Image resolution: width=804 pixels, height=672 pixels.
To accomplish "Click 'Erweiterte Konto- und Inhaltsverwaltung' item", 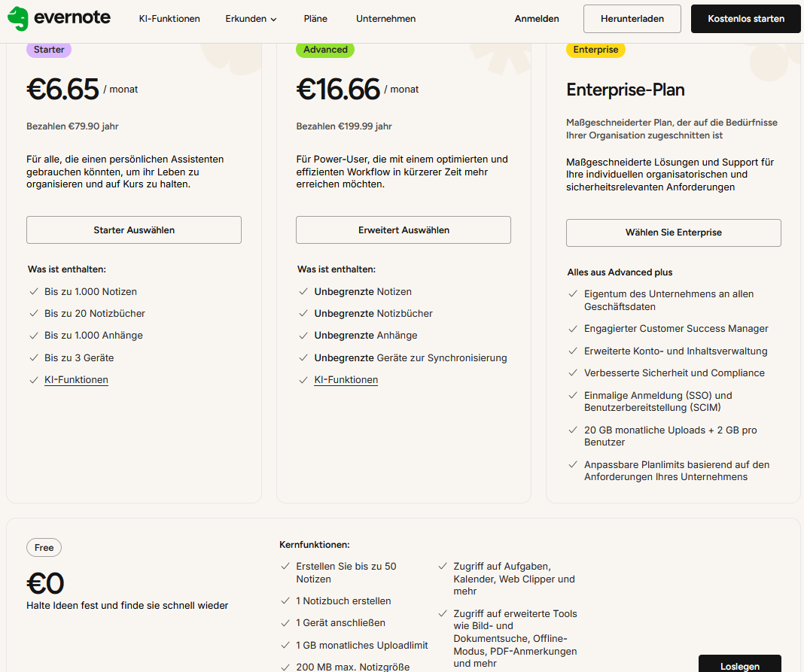I will click(676, 351).
